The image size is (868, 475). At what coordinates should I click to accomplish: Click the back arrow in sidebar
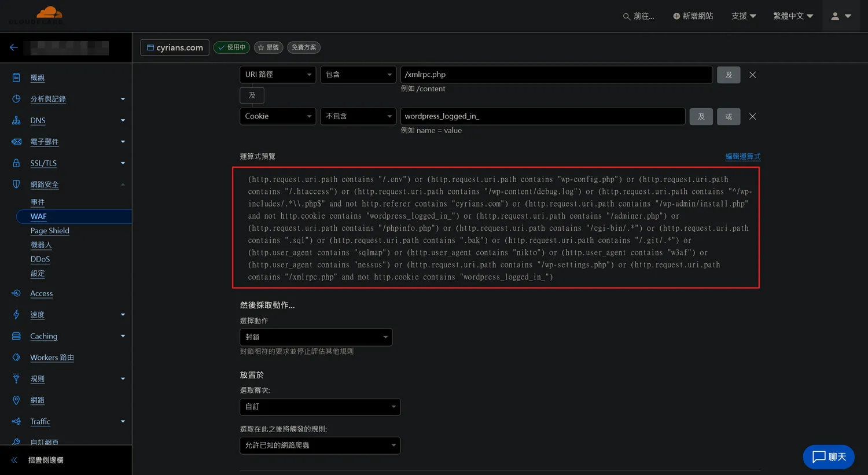(x=14, y=47)
